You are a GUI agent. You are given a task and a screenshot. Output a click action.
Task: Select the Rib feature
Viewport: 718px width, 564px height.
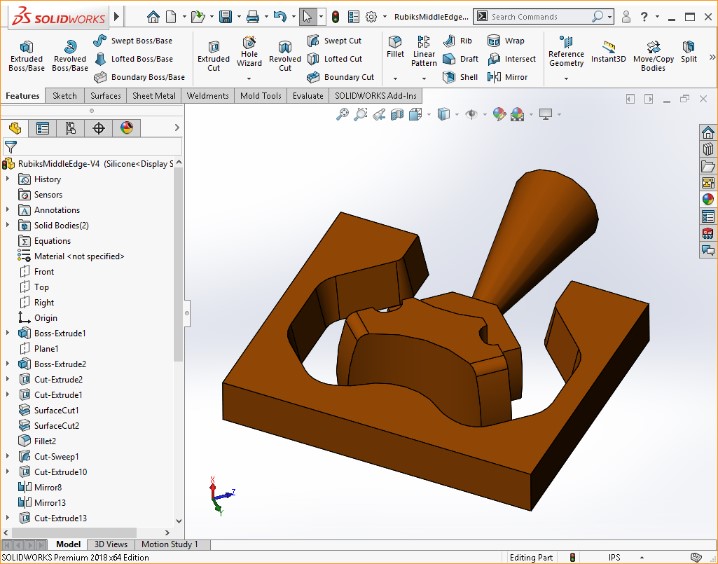[x=457, y=41]
